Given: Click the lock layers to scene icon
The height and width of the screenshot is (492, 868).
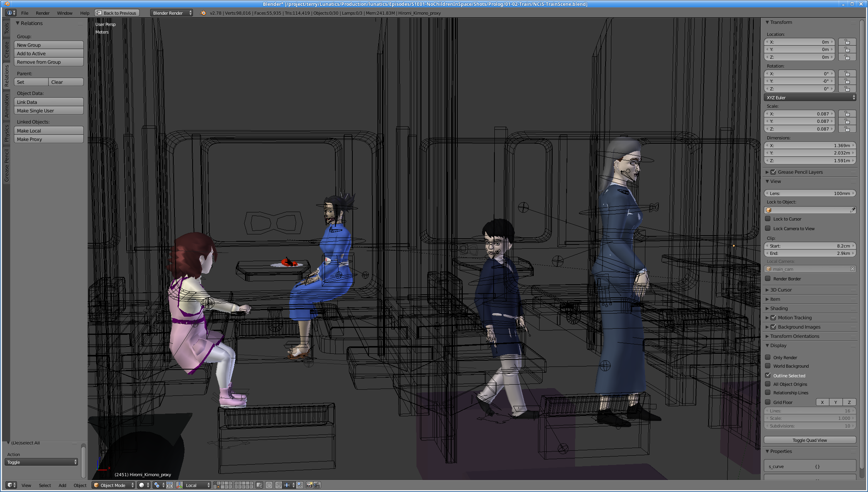Looking at the screenshot, I should pyautogui.click(x=259, y=485).
